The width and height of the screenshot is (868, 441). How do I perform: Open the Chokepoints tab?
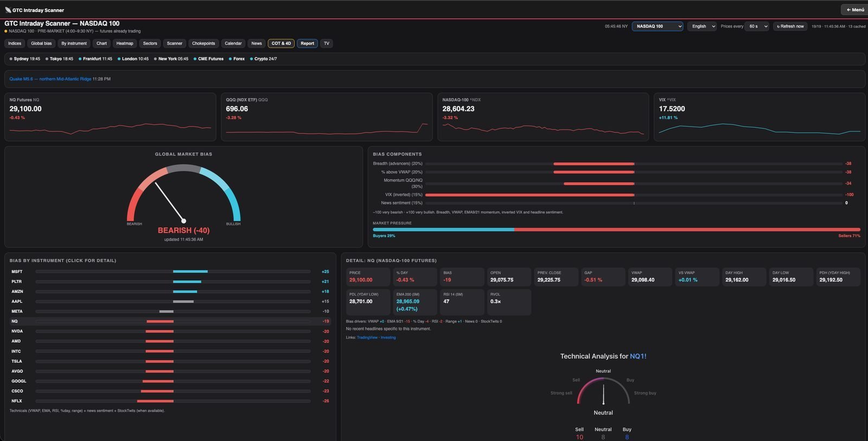click(203, 43)
